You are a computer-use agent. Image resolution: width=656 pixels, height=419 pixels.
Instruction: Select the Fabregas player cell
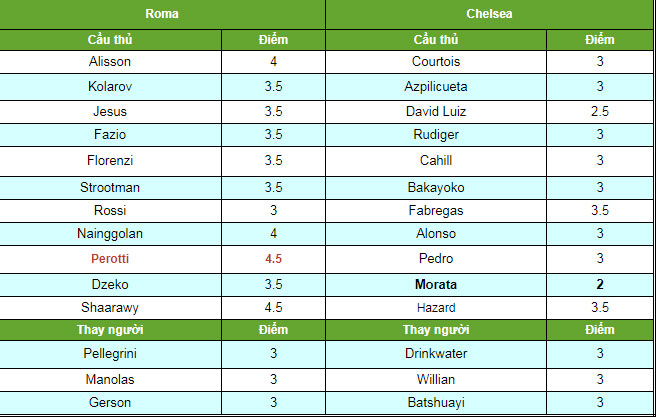(x=436, y=210)
